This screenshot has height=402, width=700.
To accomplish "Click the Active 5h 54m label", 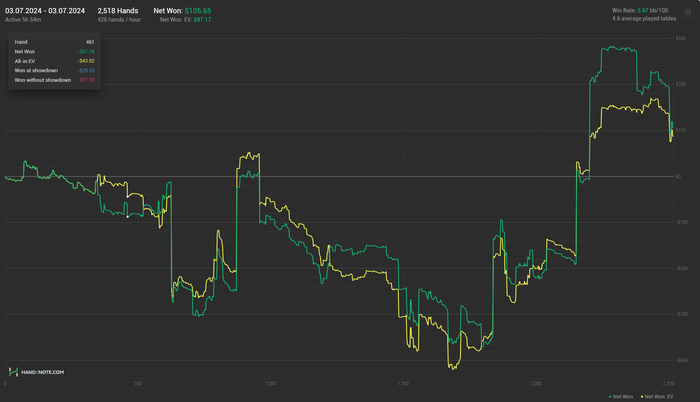I will [23, 20].
